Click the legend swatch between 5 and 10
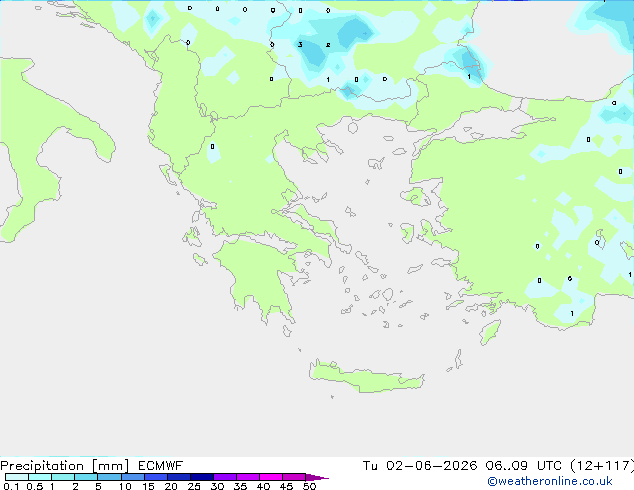Screen dimensions: 634x490 (109, 477)
